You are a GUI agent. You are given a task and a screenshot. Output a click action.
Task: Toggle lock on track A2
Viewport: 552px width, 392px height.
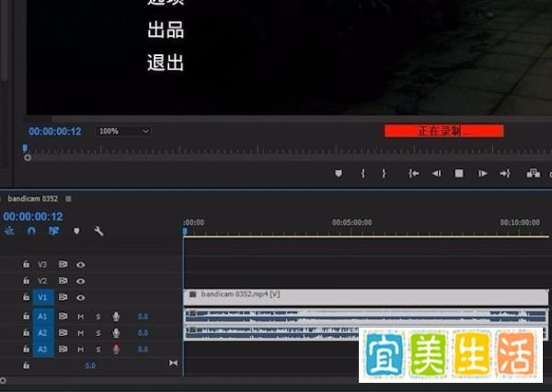coord(26,332)
